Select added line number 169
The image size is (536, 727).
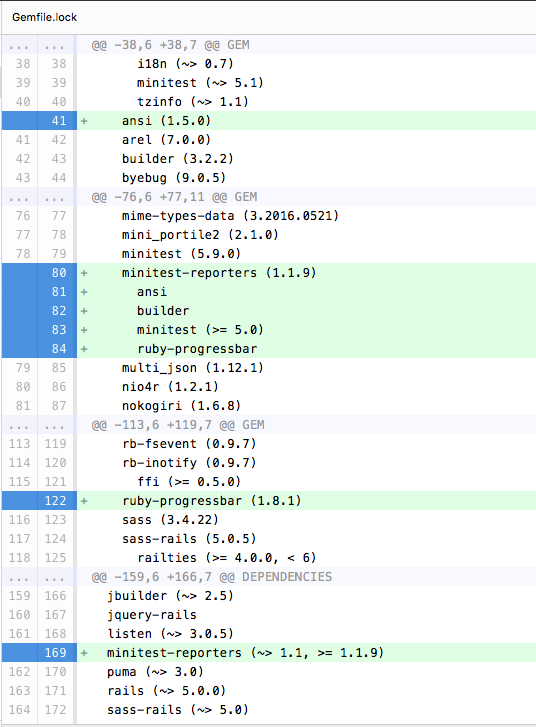pyautogui.click(x=55, y=653)
